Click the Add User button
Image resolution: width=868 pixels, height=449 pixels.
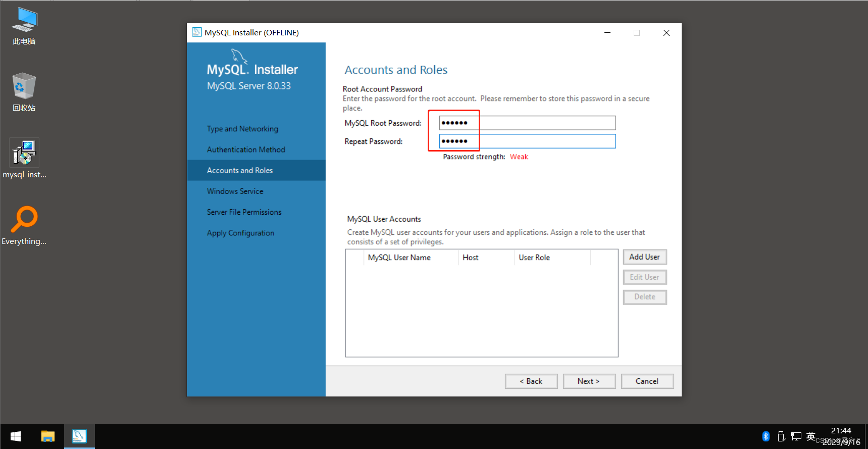click(645, 257)
